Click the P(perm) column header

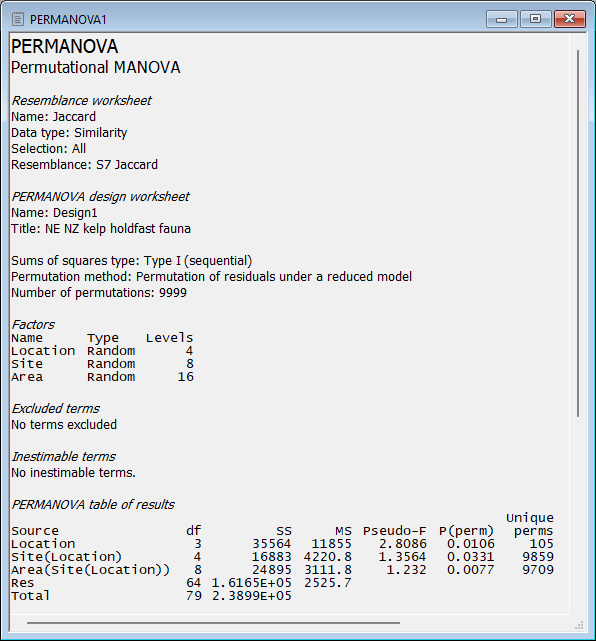point(466,531)
